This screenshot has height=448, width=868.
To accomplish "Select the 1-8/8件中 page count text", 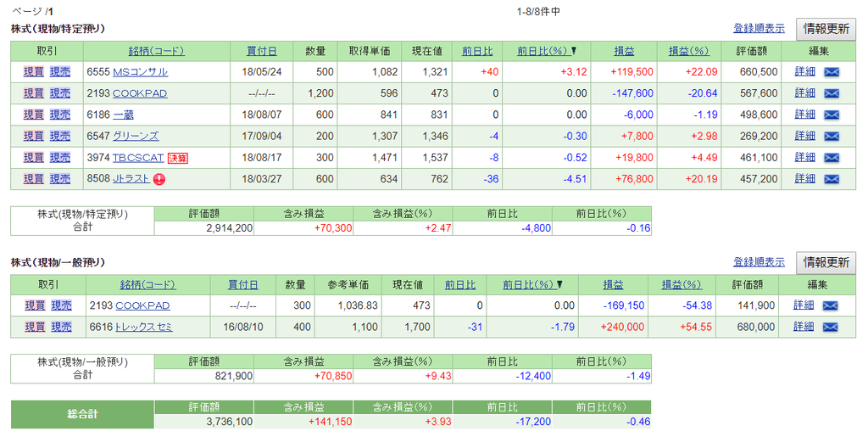I will click(538, 12).
